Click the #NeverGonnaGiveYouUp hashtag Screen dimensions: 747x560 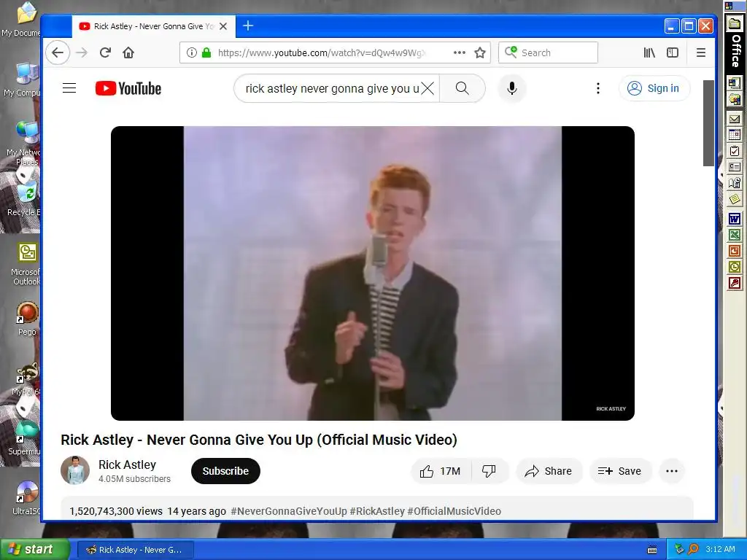click(x=289, y=511)
